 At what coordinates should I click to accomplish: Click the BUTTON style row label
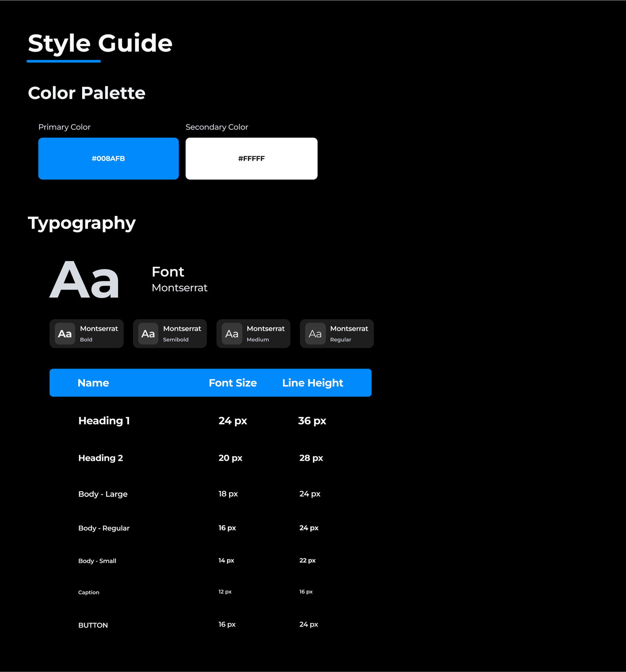click(x=93, y=625)
